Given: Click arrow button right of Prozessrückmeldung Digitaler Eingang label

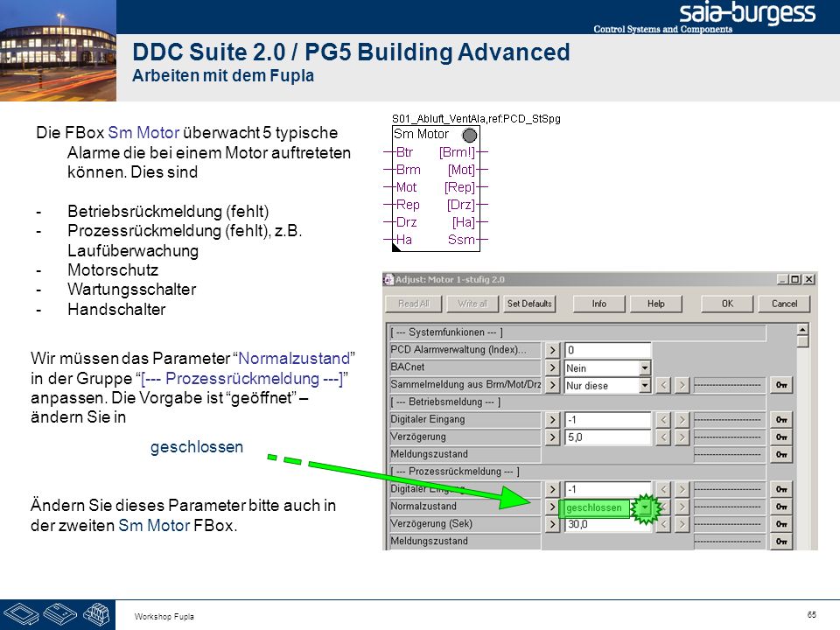Looking at the screenshot, I should pyautogui.click(x=552, y=489).
